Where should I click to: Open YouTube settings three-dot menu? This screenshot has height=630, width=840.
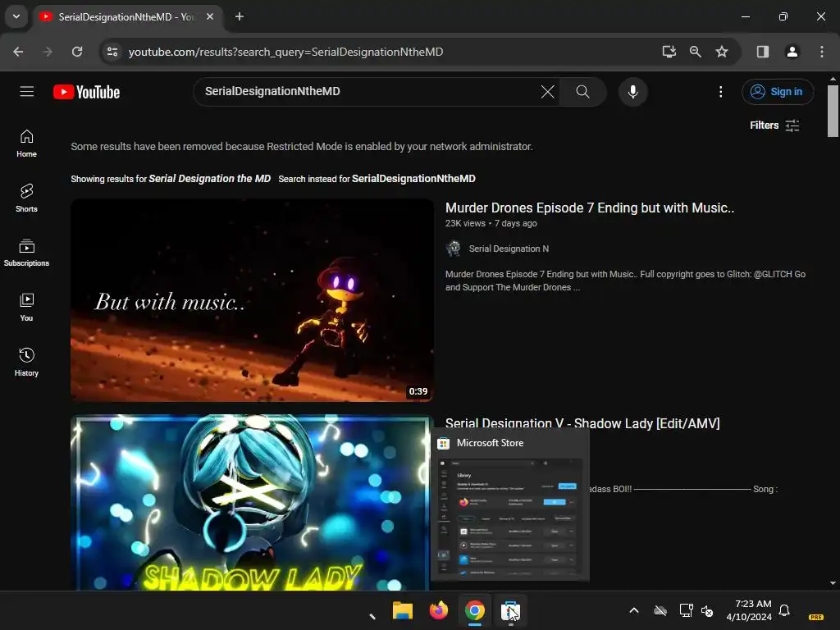tap(720, 92)
